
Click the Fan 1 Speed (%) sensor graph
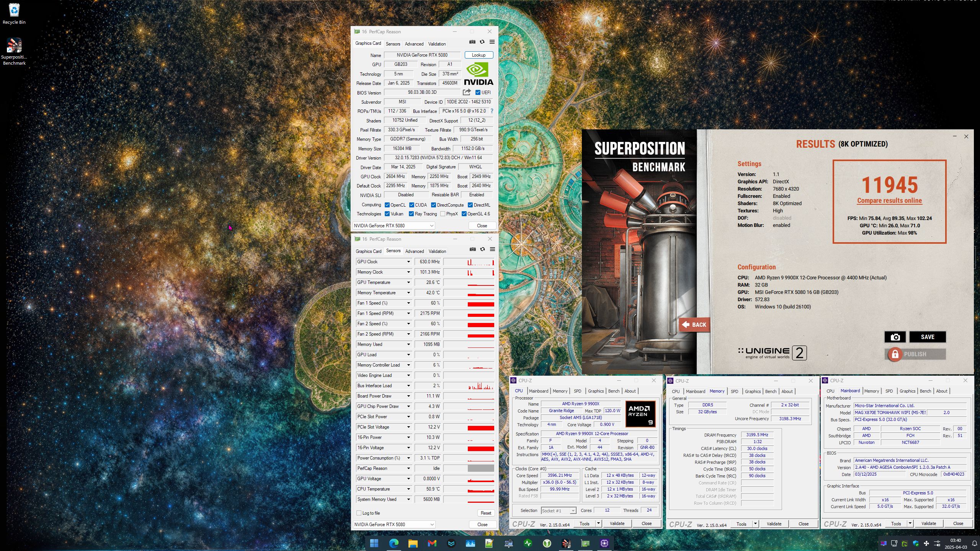point(469,303)
